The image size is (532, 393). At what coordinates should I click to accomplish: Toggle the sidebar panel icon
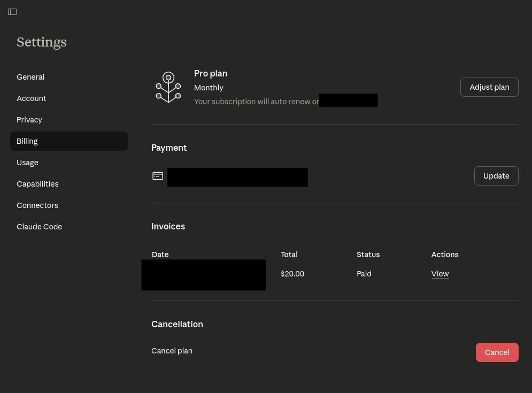[12, 12]
